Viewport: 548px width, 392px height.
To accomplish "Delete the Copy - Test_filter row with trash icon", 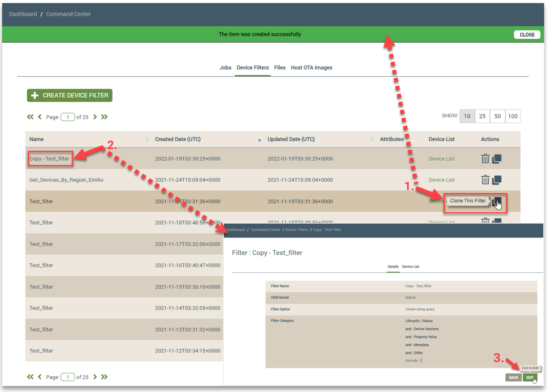I will pos(485,159).
